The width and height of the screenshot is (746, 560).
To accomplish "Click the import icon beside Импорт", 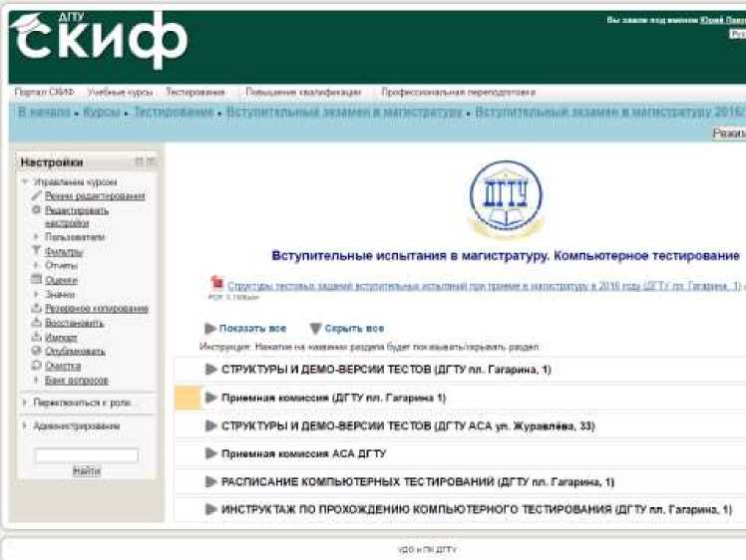I will [37, 337].
